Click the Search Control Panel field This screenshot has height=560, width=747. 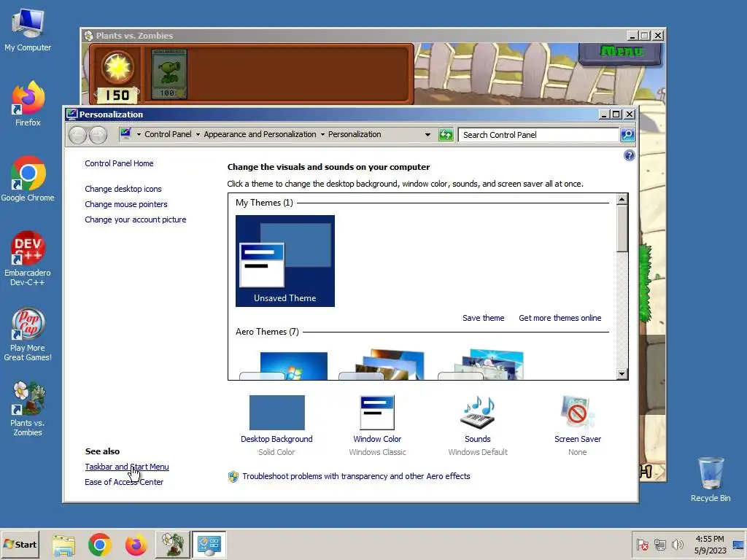coord(538,135)
